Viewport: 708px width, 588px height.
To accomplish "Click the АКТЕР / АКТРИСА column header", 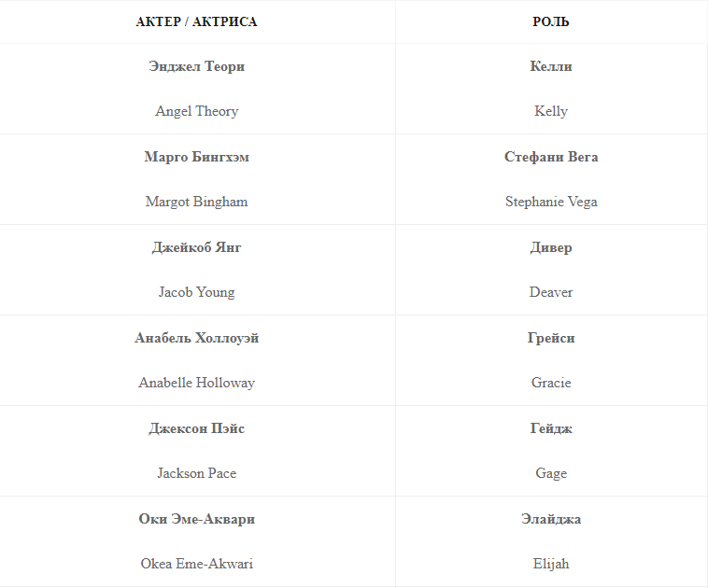I will tap(196, 21).
